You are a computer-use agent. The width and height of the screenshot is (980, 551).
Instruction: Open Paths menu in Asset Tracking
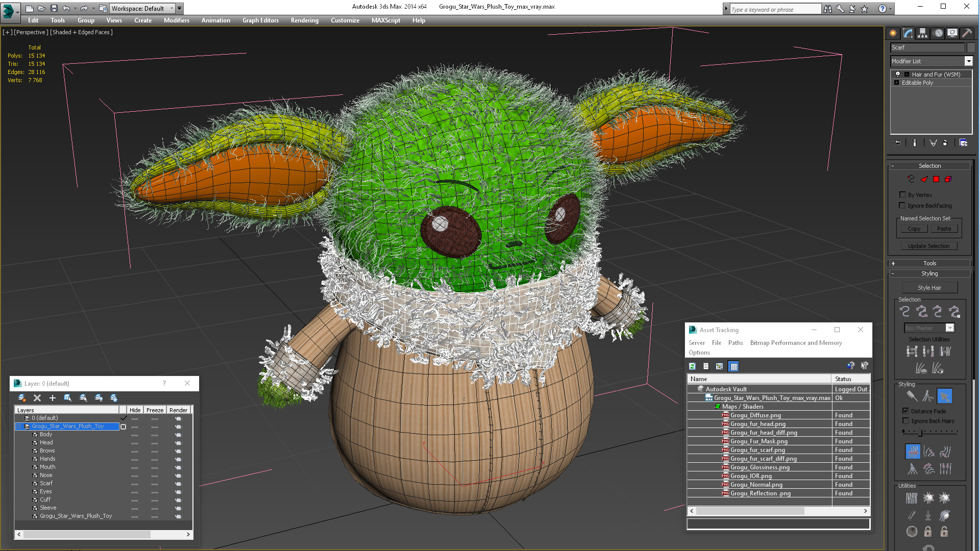pos(736,343)
